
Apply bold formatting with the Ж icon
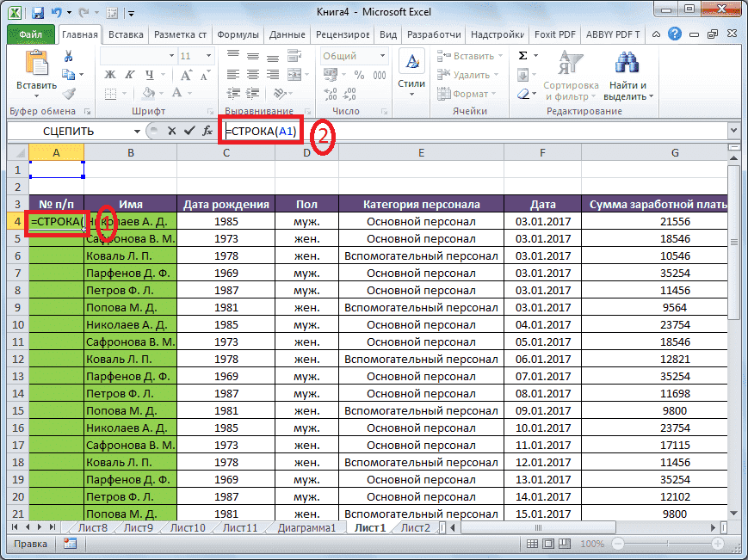click(111, 75)
